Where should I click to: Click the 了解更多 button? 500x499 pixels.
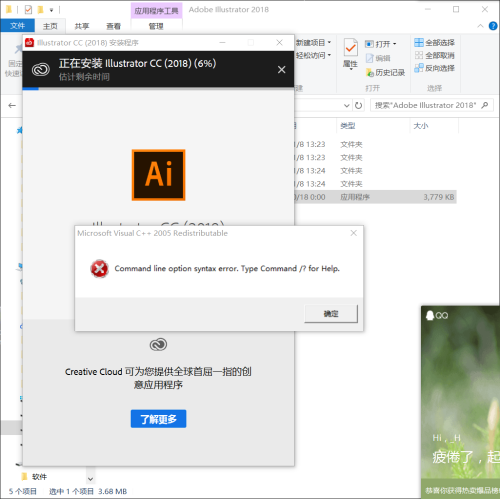[x=158, y=419]
